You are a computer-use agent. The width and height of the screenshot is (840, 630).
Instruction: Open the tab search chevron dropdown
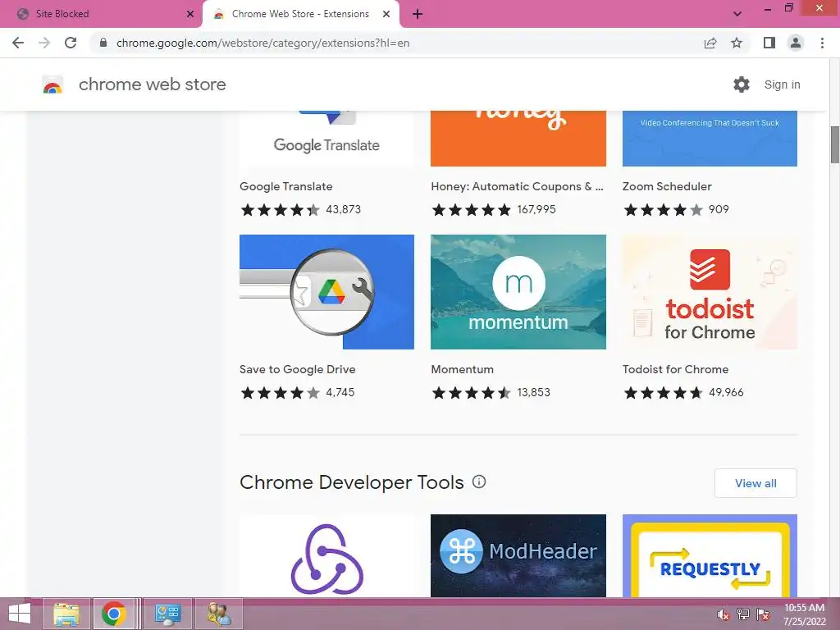click(x=737, y=14)
